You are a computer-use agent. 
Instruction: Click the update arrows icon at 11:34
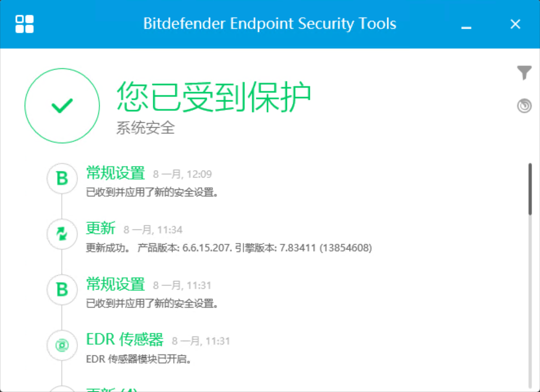[x=62, y=234]
